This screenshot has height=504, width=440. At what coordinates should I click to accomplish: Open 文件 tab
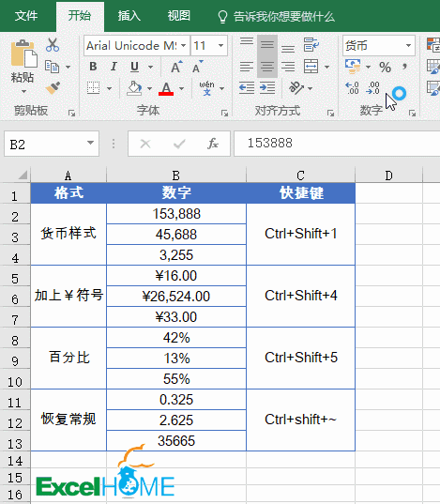point(26,16)
